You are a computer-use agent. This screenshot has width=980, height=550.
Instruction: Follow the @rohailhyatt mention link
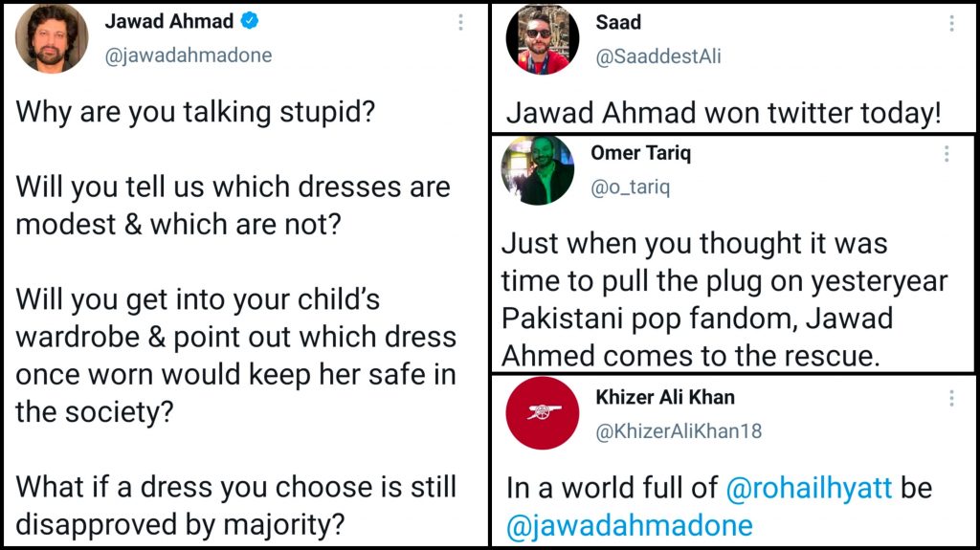809,488
